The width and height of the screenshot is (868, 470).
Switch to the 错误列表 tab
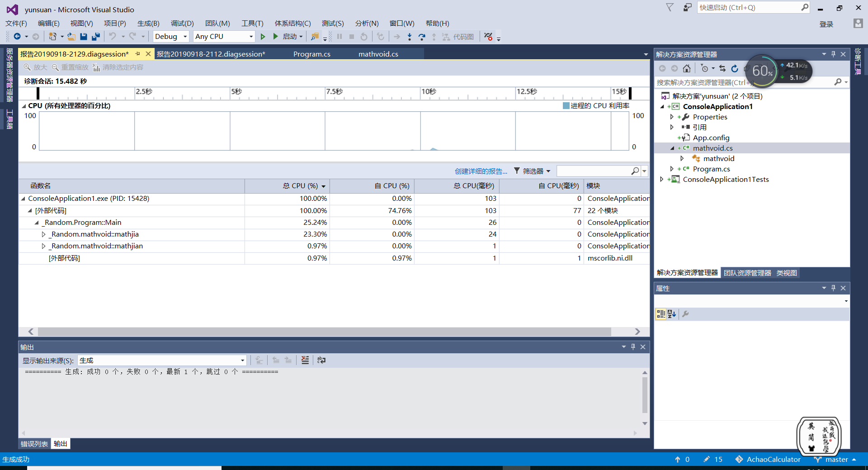(x=34, y=444)
